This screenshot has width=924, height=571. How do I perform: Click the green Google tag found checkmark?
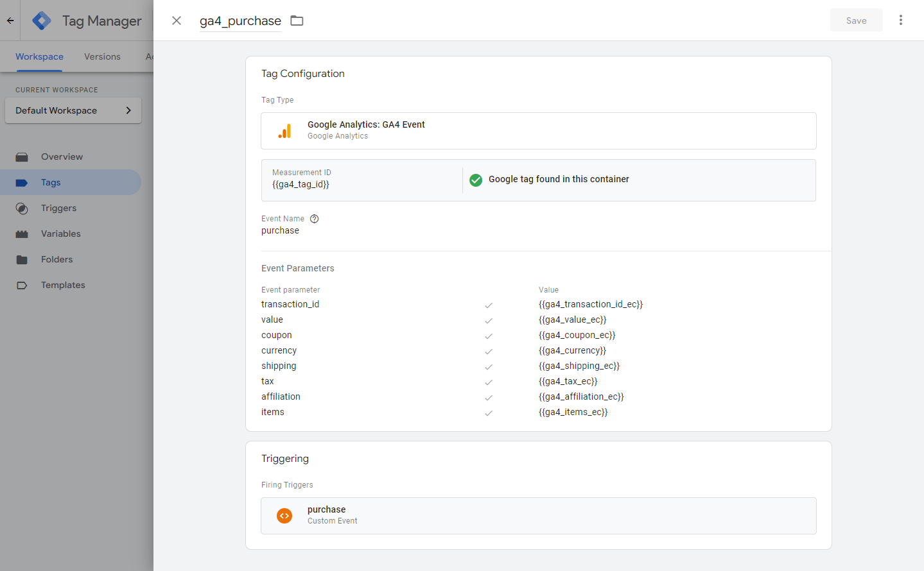(476, 180)
